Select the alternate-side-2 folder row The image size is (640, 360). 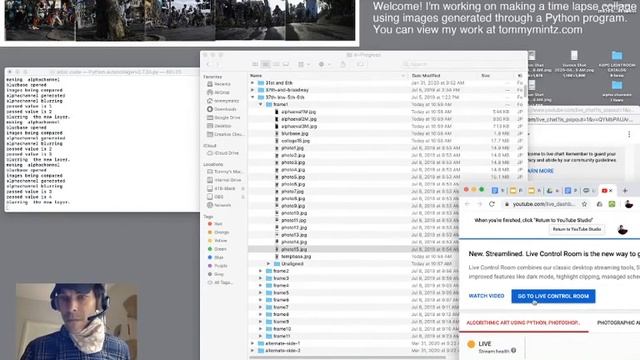[x=353, y=351]
